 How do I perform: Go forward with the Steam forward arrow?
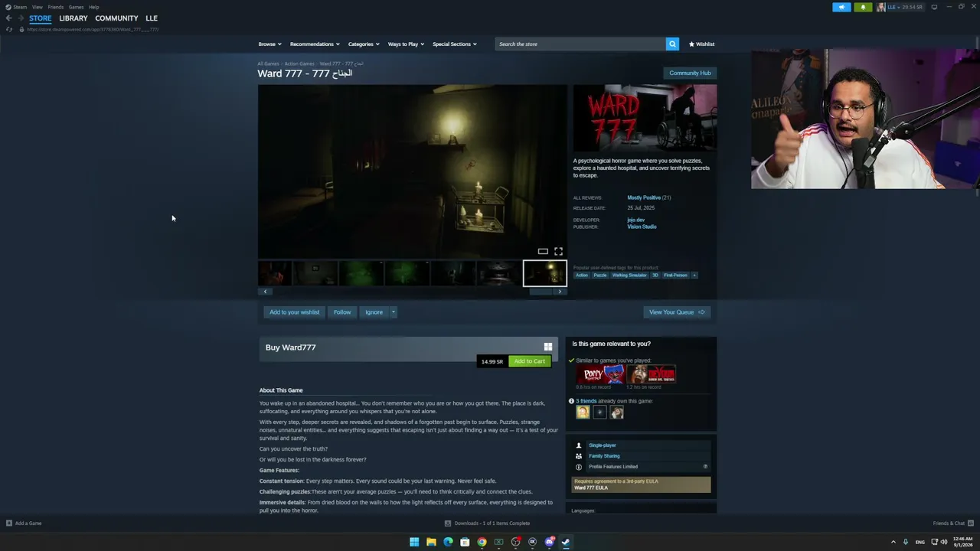pos(20,18)
